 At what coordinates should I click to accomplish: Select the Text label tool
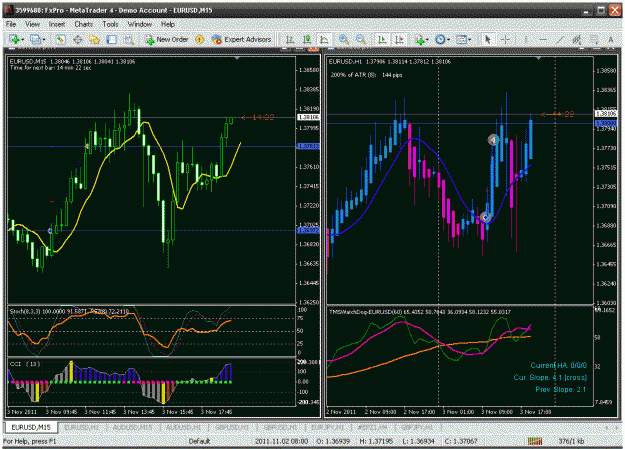(610, 39)
